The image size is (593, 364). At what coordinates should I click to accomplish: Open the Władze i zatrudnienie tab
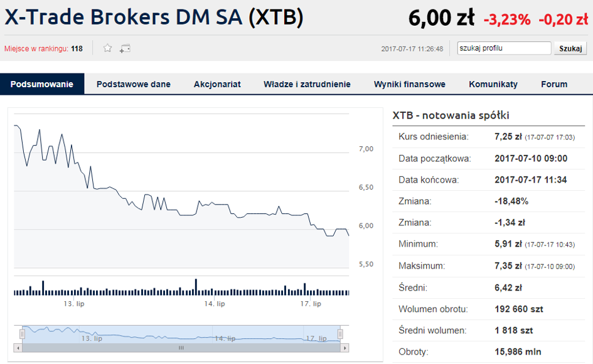click(x=307, y=84)
